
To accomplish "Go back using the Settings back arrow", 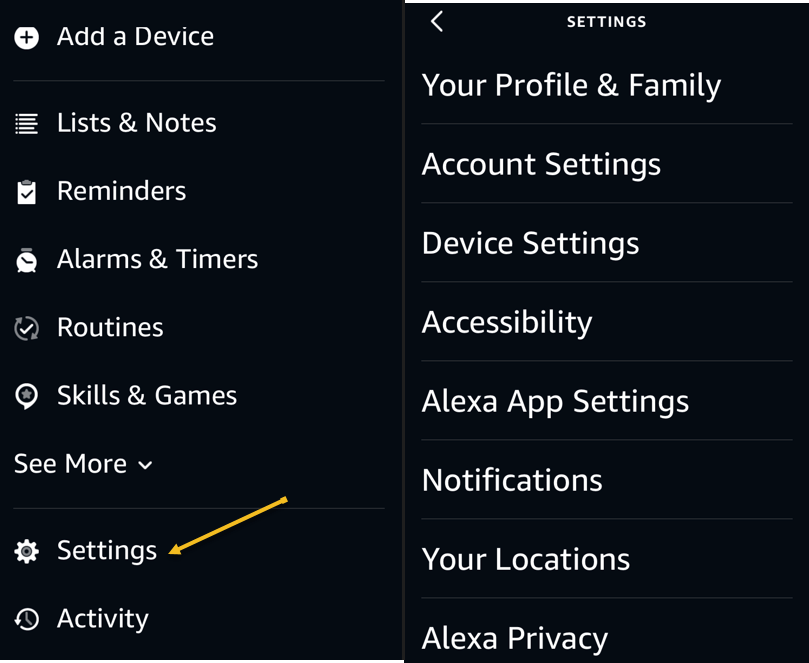I will tap(437, 21).
